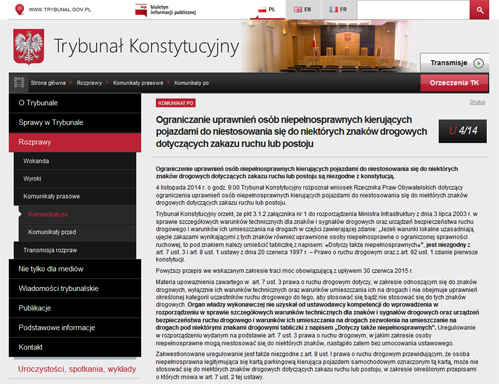Screen dimensions: 499x384
Task: Switch language to FR
Action: point(339,10)
